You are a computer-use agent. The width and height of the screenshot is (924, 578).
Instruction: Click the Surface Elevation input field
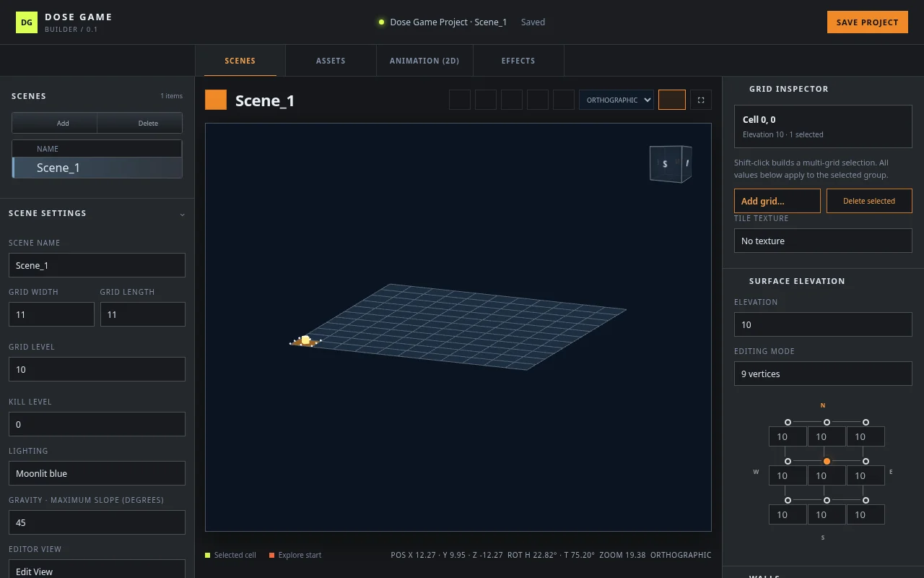(x=823, y=324)
